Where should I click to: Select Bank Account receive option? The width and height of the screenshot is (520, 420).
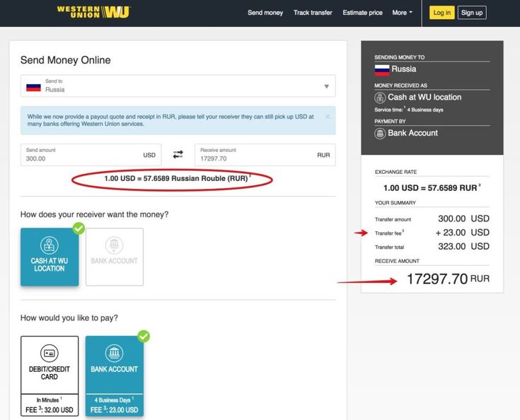click(x=115, y=257)
